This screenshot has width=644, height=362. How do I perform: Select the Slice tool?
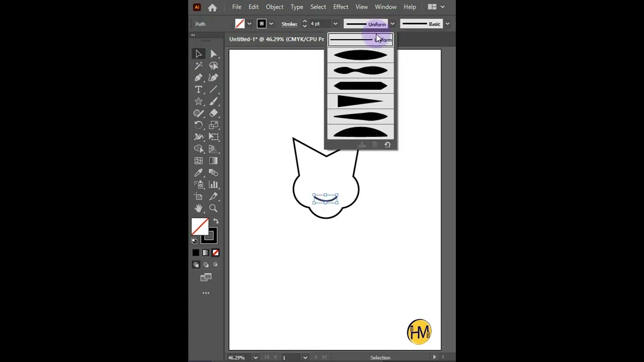click(x=213, y=197)
